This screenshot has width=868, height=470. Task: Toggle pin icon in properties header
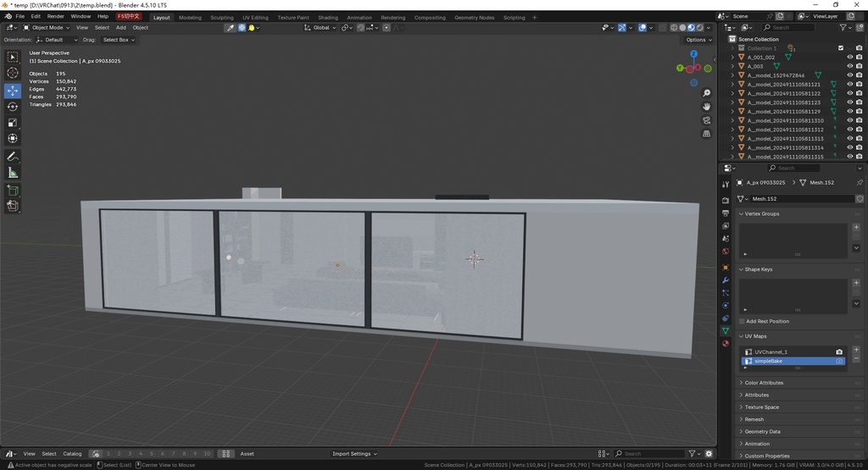[x=860, y=182]
